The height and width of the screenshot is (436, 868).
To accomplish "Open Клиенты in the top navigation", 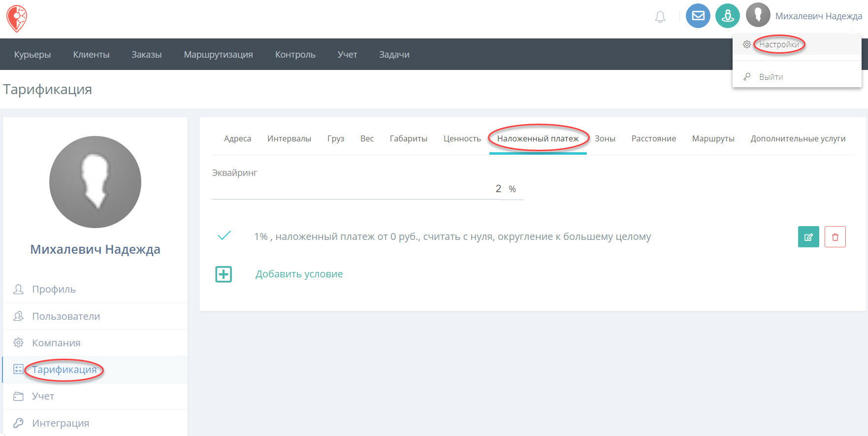I will [x=91, y=55].
